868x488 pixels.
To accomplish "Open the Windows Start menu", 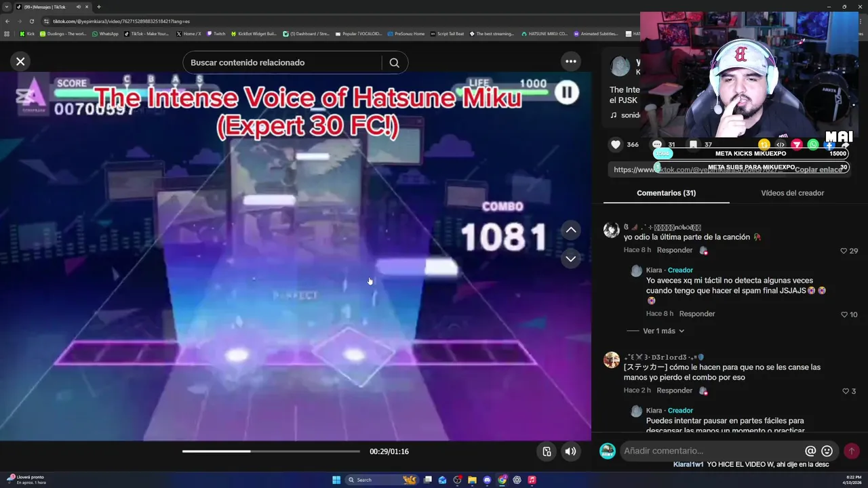I will point(336,480).
